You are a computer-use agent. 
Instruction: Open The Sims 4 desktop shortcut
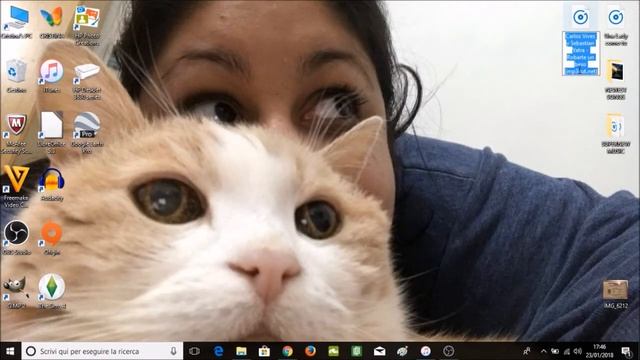(51, 291)
